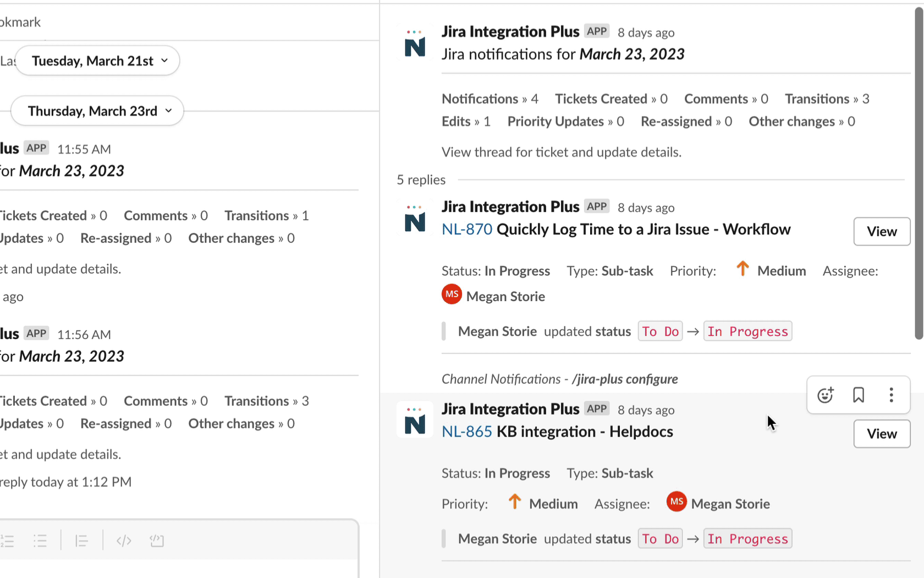Viewport: 924px width, 578px height.
Task: Click APP badge next to 11:56 AM
Action: coord(36,334)
